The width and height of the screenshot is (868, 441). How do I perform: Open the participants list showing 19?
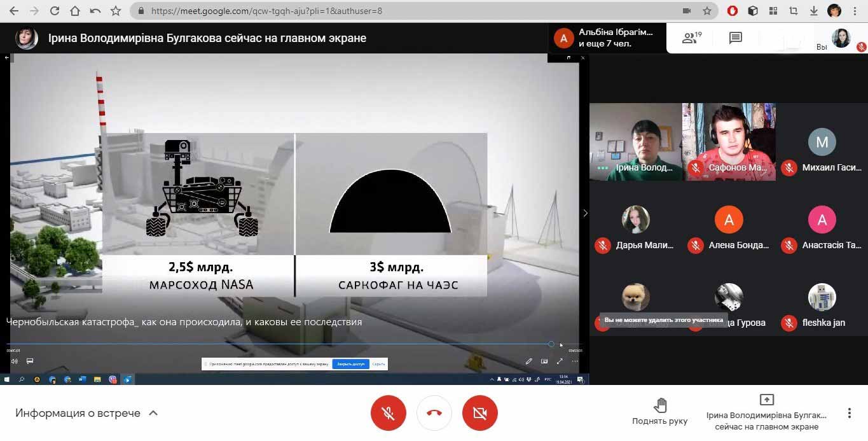[691, 38]
